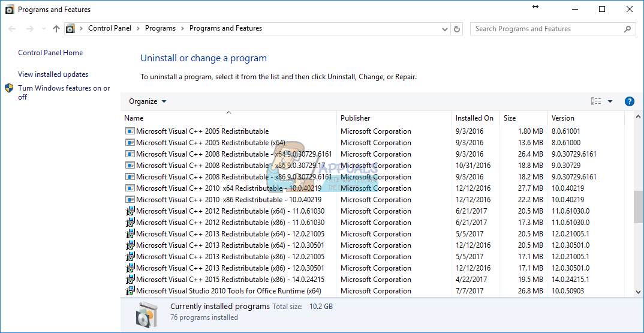The width and height of the screenshot is (644, 333).
Task: Click icon of Visual Studio 2010 Tools for Office Runtime
Action: 130,290
